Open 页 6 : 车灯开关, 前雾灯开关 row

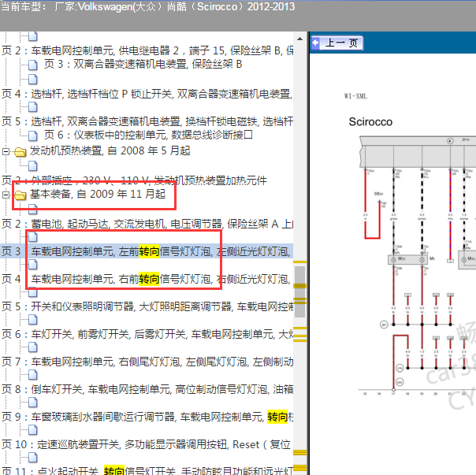pyautogui.click(x=147, y=334)
